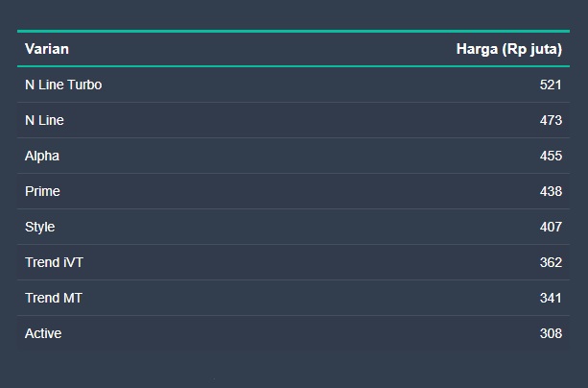Image resolution: width=588 pixels, height=388 pixels.
Task: Click the Alpha price 455
Action: [x=551, y=156]
